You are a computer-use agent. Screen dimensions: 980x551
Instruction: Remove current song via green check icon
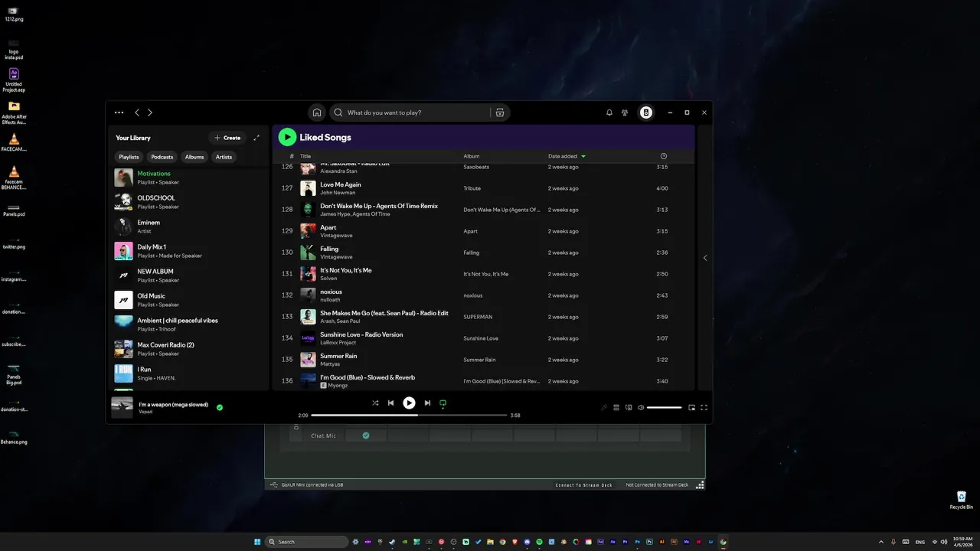220,408
